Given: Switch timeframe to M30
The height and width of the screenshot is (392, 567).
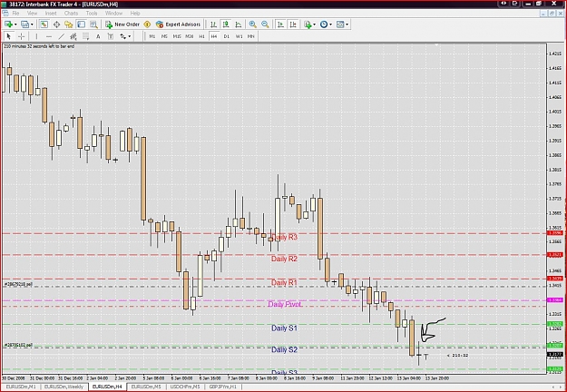Looking at the screenshot, I should 189,36.
